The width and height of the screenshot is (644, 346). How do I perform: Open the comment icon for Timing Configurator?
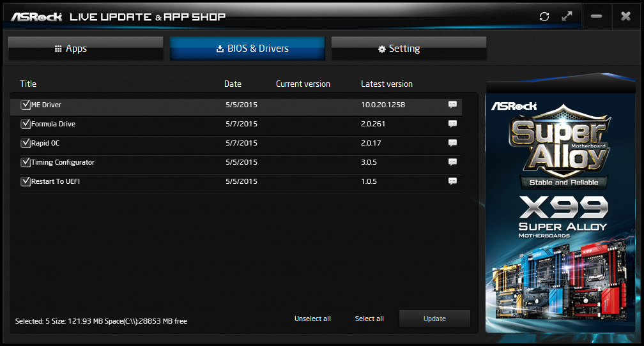[x=452, y=162]
